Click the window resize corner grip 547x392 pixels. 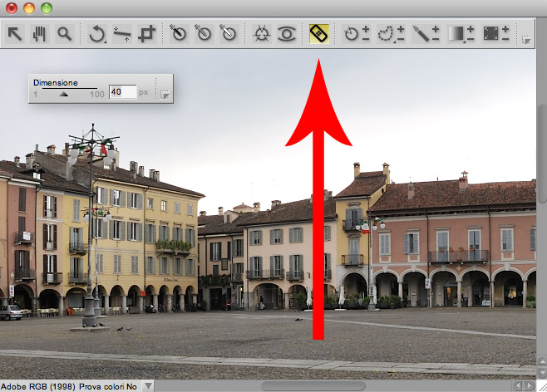click(542, 386)
